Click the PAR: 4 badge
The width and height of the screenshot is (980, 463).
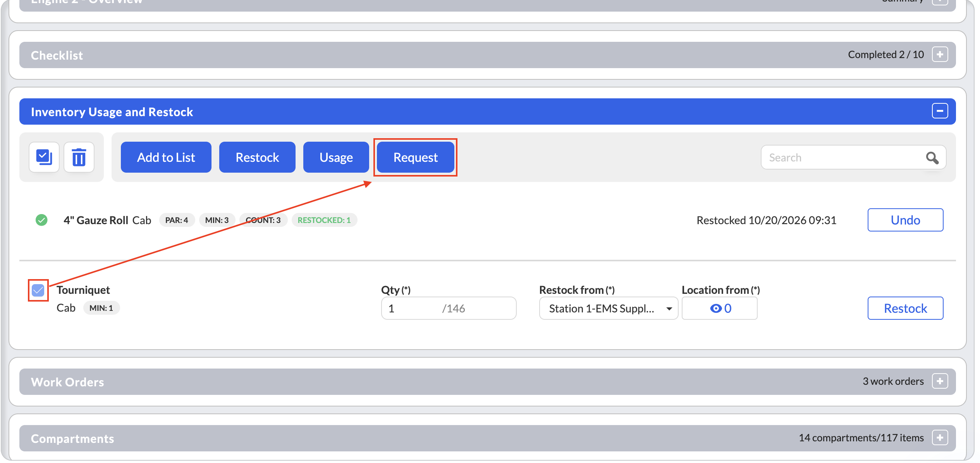(177, 220)
